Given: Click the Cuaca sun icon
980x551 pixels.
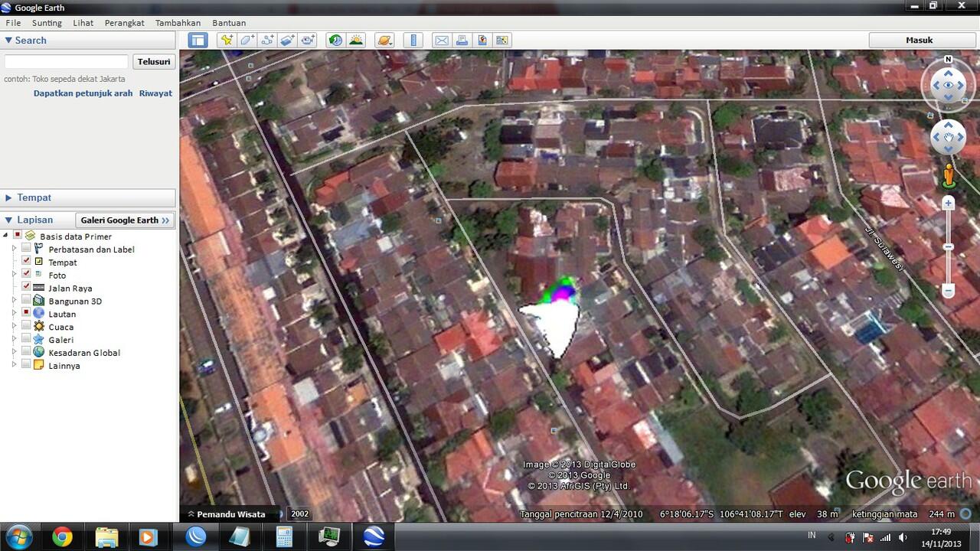Looking at the screenshot, I should [x=38, y=327].
